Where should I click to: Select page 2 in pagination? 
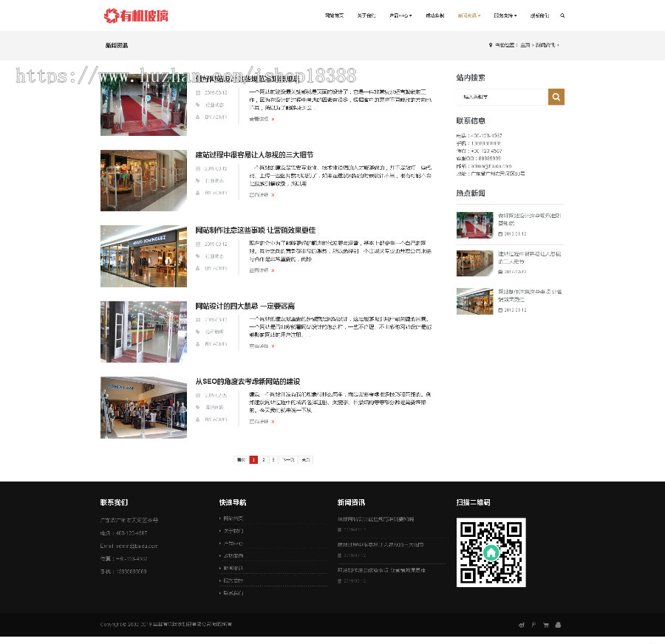pyautogui.click(x=263, y=460)
